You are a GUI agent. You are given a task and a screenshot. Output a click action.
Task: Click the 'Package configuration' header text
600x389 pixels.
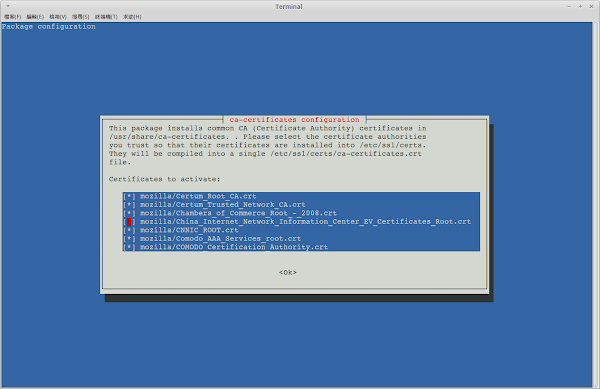pos(49,26)
